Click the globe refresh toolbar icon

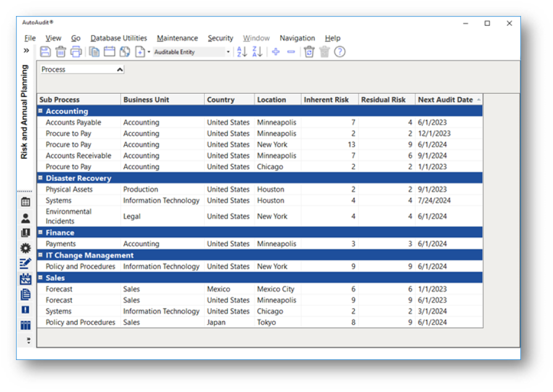[x=125, y=52]
